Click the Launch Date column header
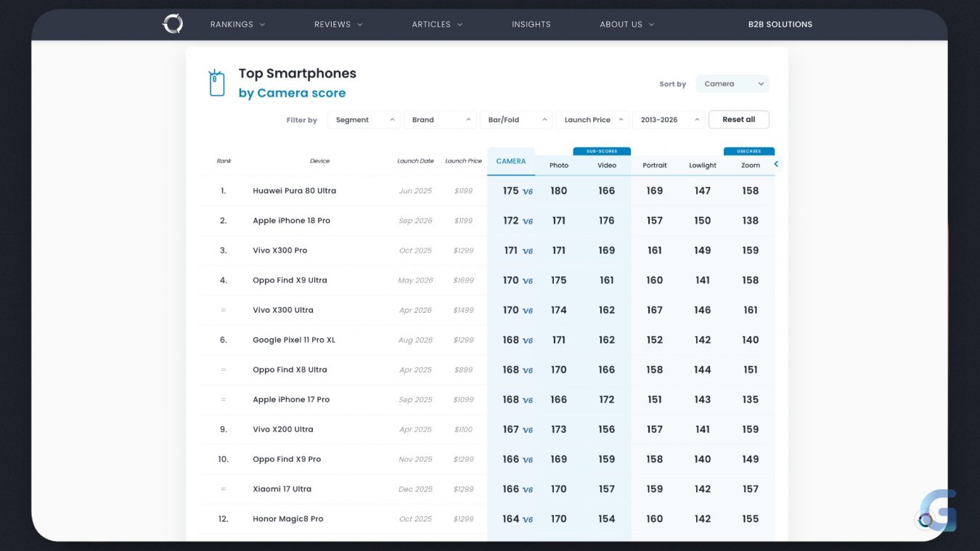The width and height of the screenshot is (980, 551). (415, 161)
